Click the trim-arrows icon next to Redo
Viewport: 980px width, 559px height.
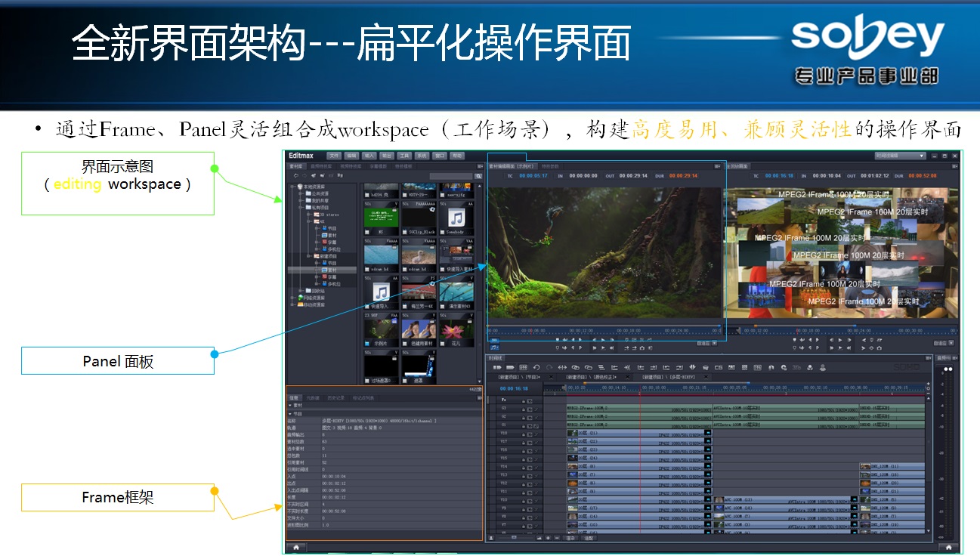pos(562,368)
